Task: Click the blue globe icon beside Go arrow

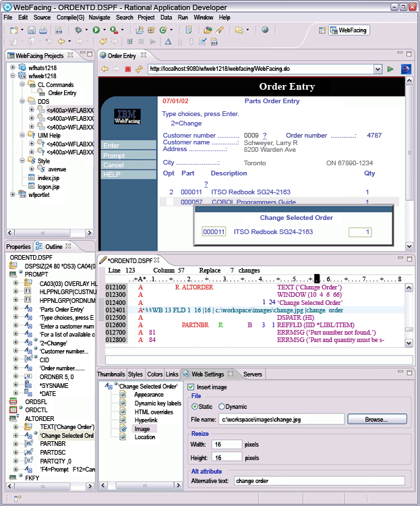Action: 406,69
